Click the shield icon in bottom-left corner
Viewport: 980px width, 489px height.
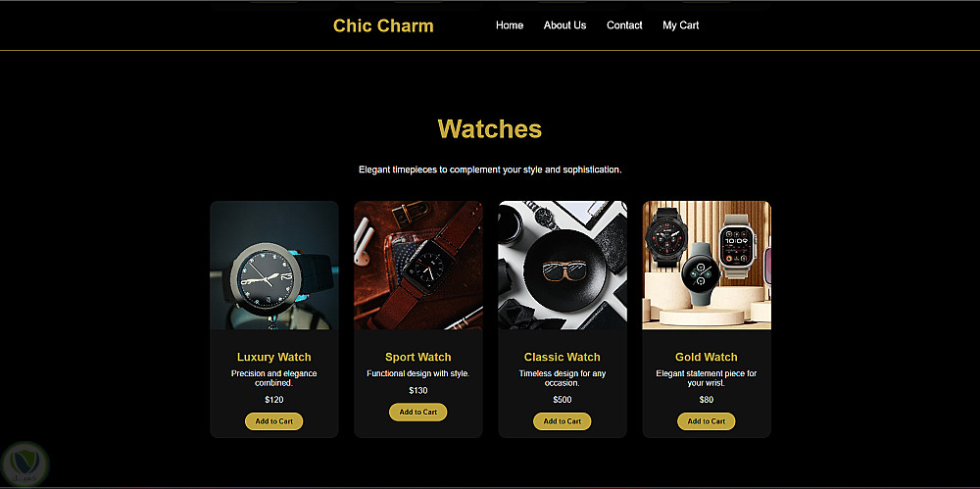tap(24, 464)
